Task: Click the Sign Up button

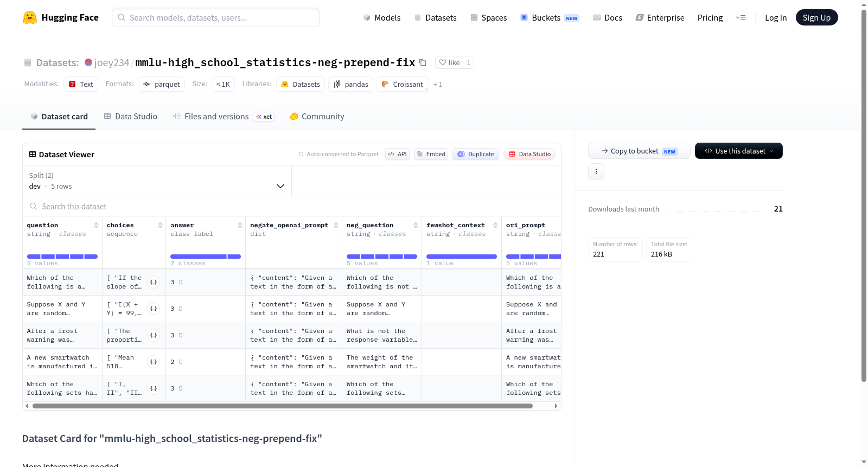Action: tap(817, 17)
